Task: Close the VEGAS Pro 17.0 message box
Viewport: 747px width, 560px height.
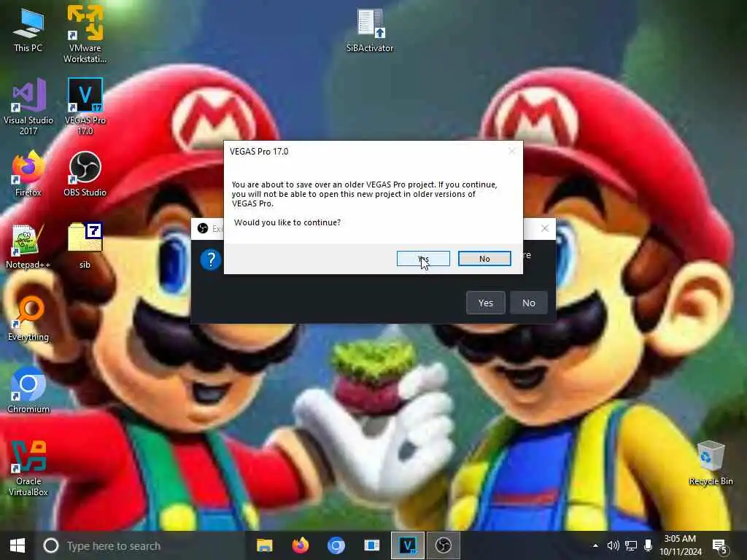Action: [511, 151]
